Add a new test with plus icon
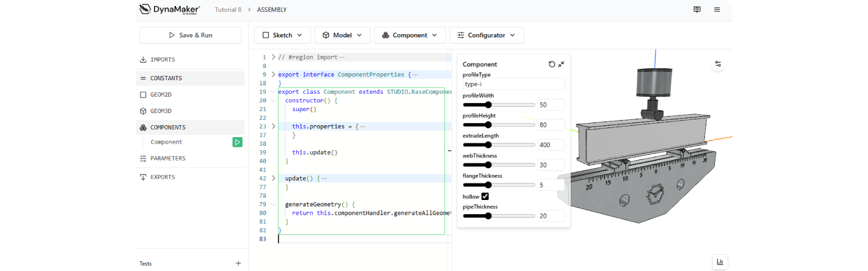 click(x=238, y=263)
